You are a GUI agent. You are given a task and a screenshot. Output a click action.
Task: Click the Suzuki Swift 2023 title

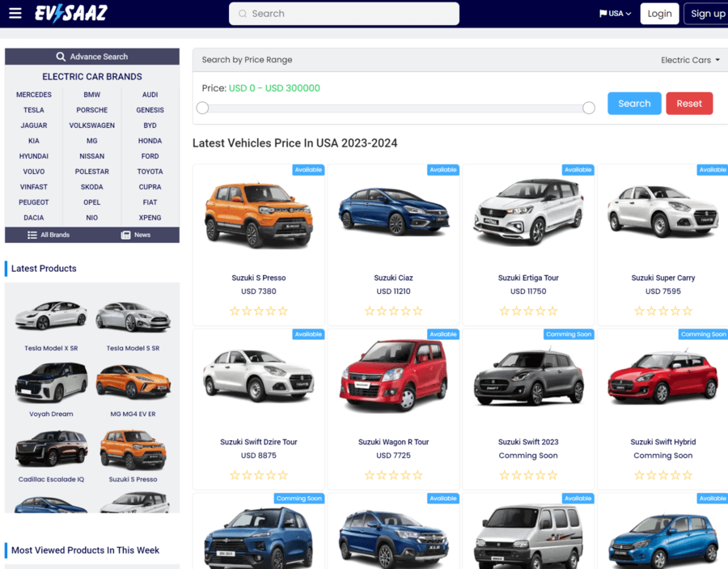[528, 442]
